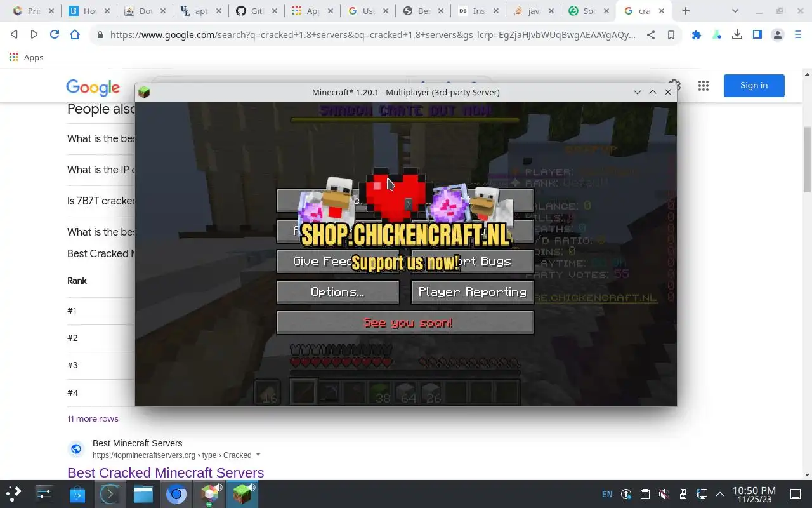
Task: Open Minecraft window title bar icon menu
Action: (x=144, y=92)
